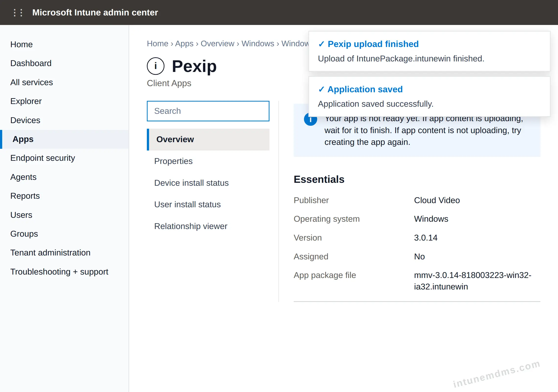Image resolution: width=558 pixels, height=392 pixels.
Task: Select Explorer in the navigation
Action: pos(26,101)
